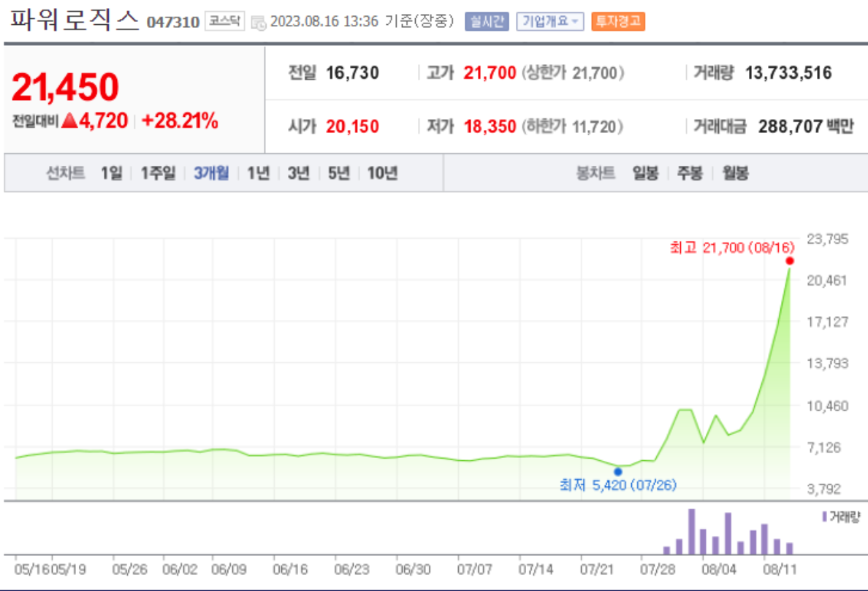Click the x-axis date 07/07
The width and height of the screenshot is (868, 591).
[474, 569]
